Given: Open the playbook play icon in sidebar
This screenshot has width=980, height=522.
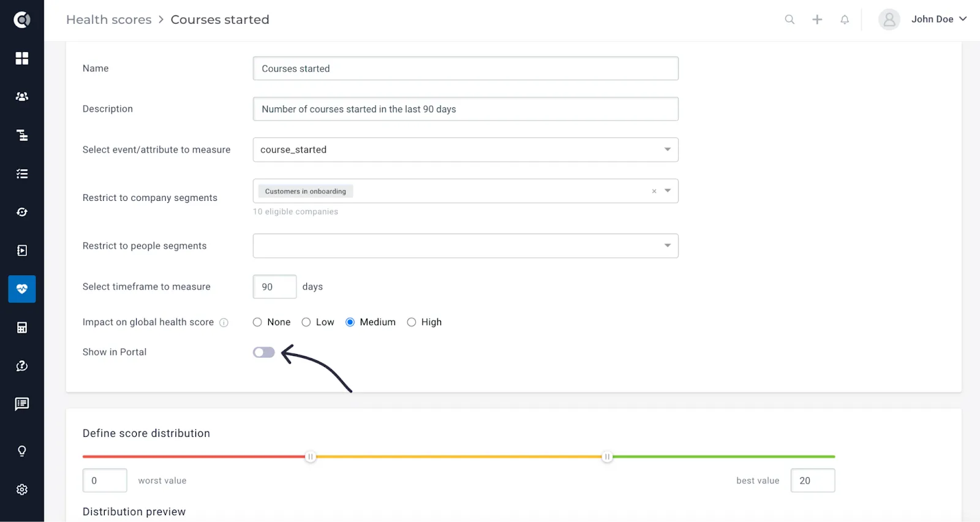Looking at the screenshot, I should pyautogui.click(x=22, y=251).
